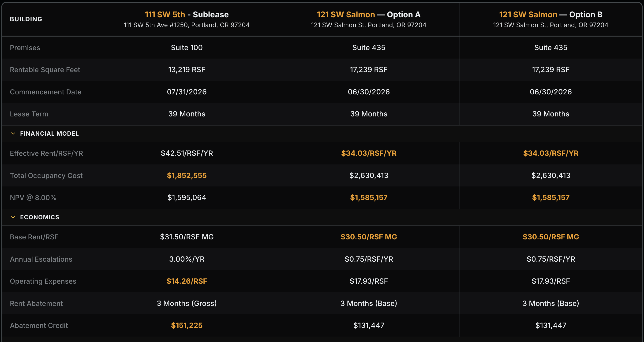
Task: Click the Sublease Effective Rent $42.51/RSF/YR cell
Action: click(x=187, y=153)
